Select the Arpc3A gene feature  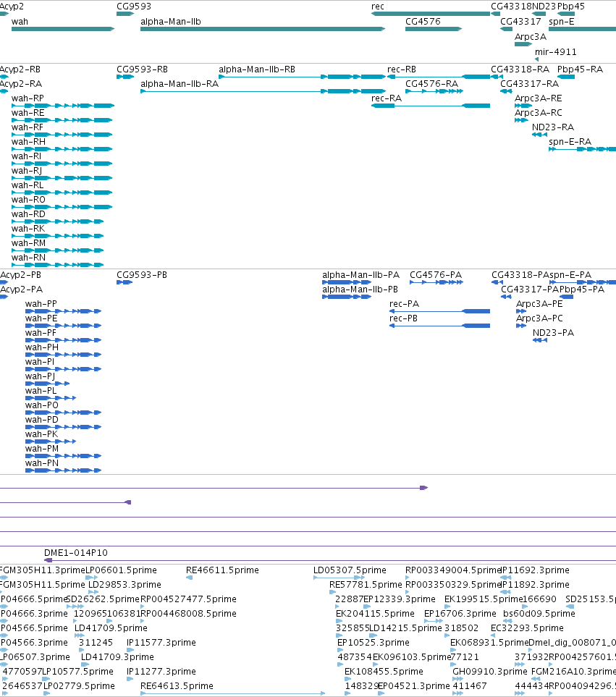pos(523,44)
